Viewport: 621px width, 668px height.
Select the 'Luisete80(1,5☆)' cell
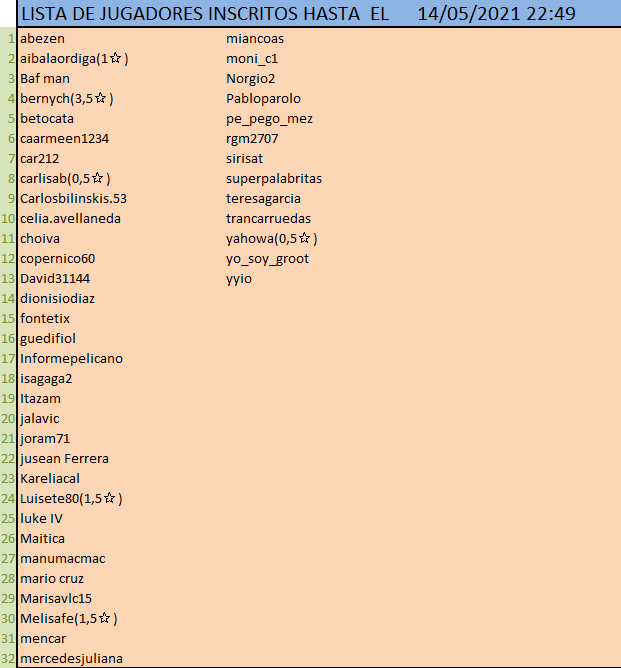point(71,498)
